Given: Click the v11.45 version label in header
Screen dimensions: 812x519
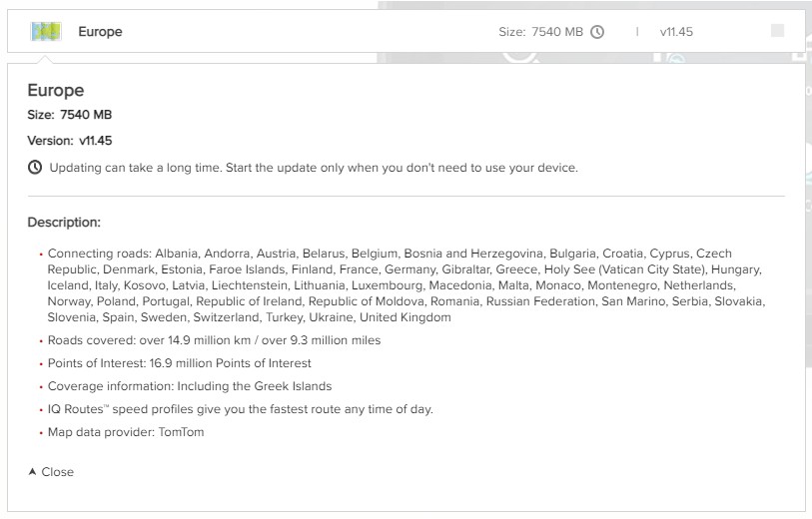Looking at the screenshot, I should click(x=676, y=32).
